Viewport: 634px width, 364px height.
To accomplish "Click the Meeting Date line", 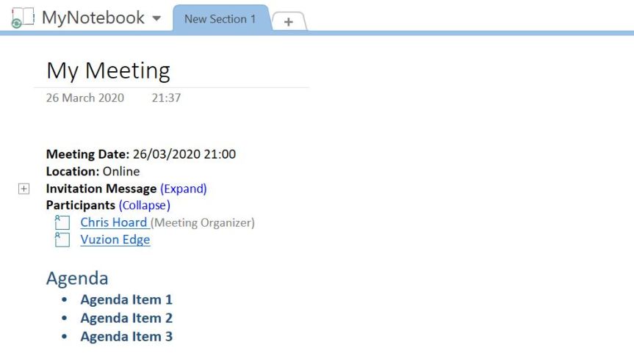I will (x=141, y=154).
